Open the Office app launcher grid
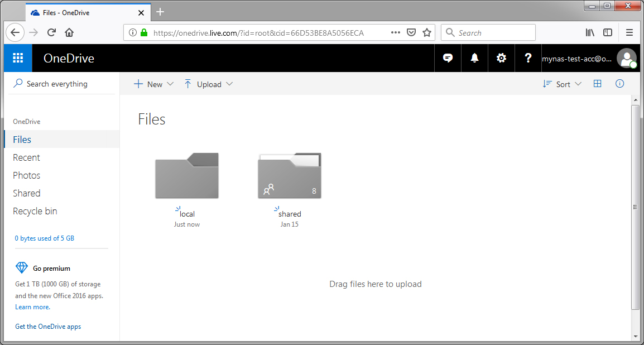The width and height of the screenshot is (644, 345). (17, 58)
